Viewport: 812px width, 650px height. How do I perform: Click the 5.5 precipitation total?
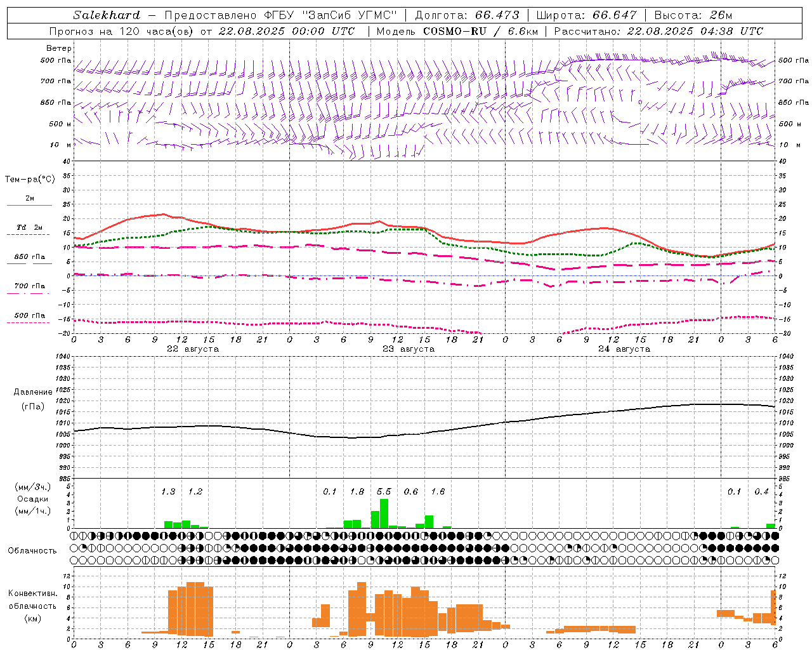coord(384,491)
